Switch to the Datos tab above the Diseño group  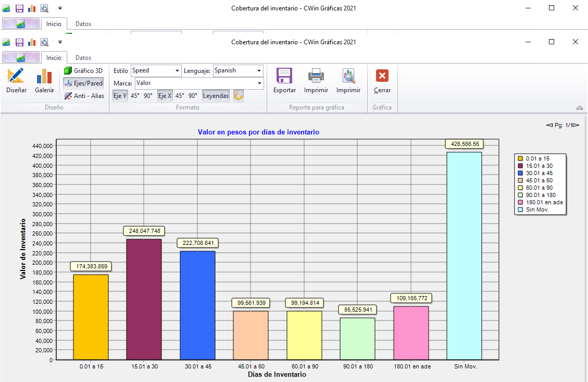point(83,58)
